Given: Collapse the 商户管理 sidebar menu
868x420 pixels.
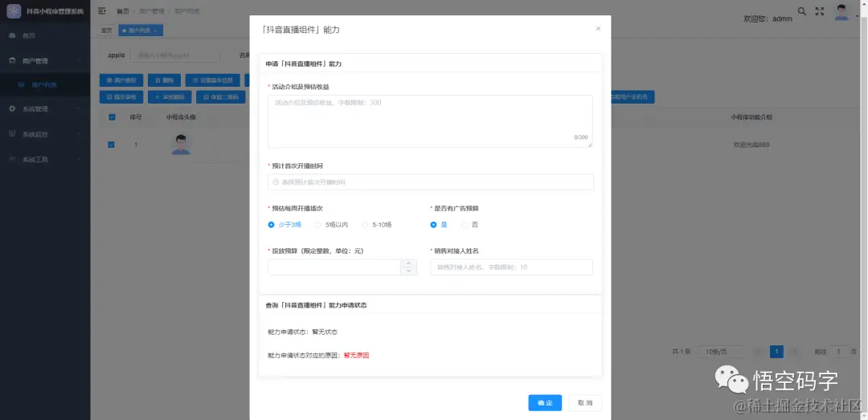Looking at the screenshot, I should coord(45,61).
